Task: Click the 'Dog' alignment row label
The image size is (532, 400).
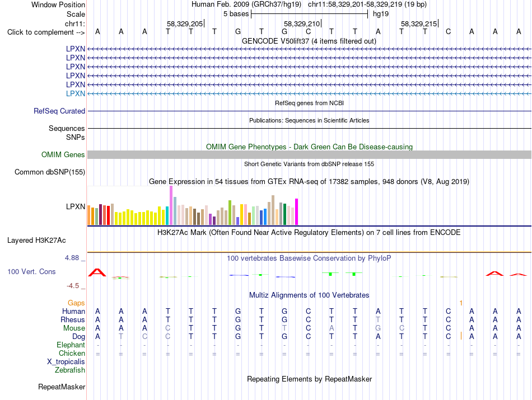Action: click(78, 337)
